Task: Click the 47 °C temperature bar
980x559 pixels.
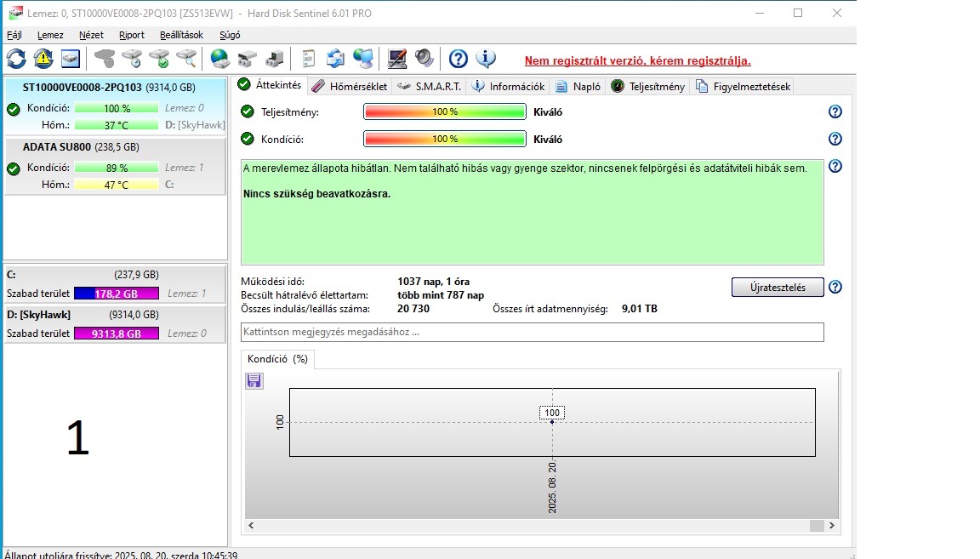Action: (117, 185)
